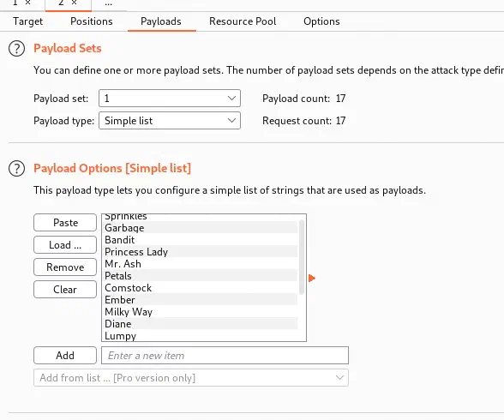This screenshot has height=420, width=504.
Task: Open help for Payload Options section
Action: [x=17, y=168]
